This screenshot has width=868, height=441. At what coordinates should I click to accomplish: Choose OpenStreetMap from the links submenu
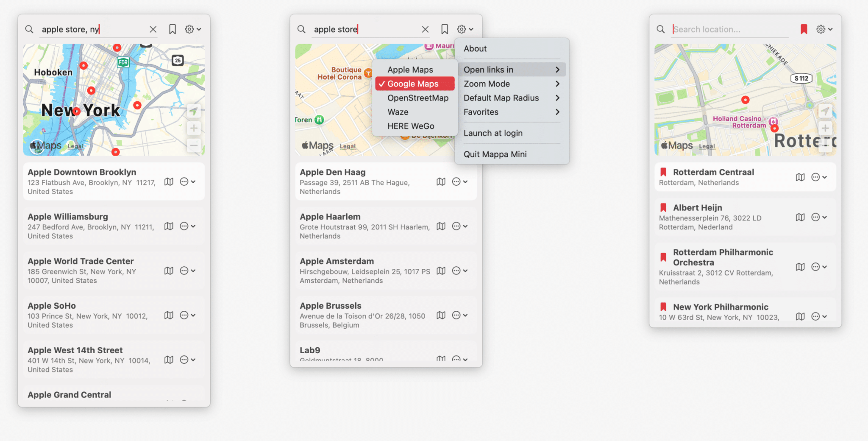tap(417, 98)
